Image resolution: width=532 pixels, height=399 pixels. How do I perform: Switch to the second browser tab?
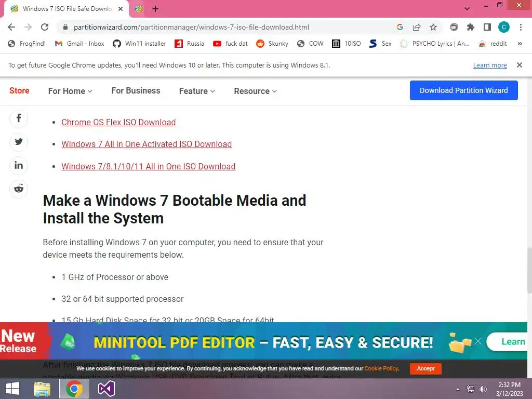(138, 9)
